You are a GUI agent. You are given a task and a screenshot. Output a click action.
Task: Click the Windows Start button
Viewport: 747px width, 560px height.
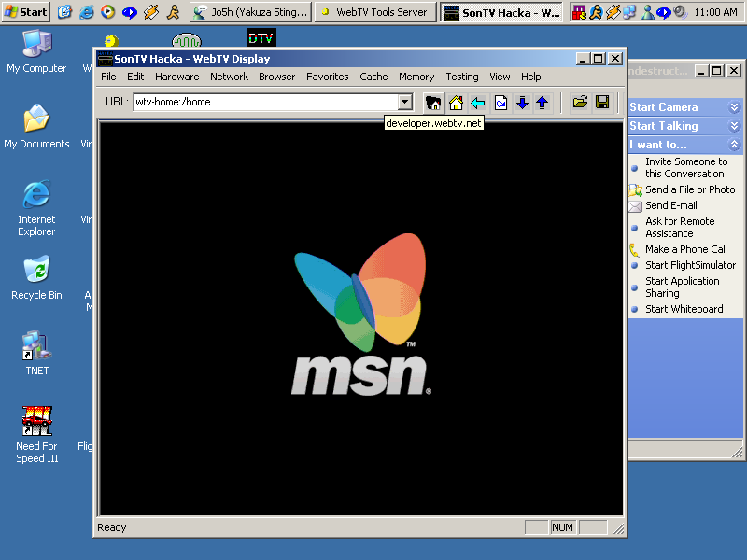[25, 12]
